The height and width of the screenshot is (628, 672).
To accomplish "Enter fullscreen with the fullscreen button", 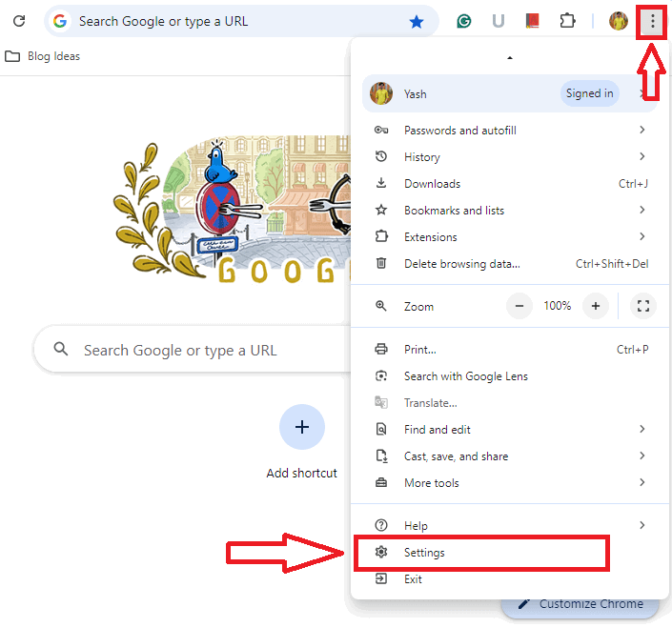I will [642, 306].
